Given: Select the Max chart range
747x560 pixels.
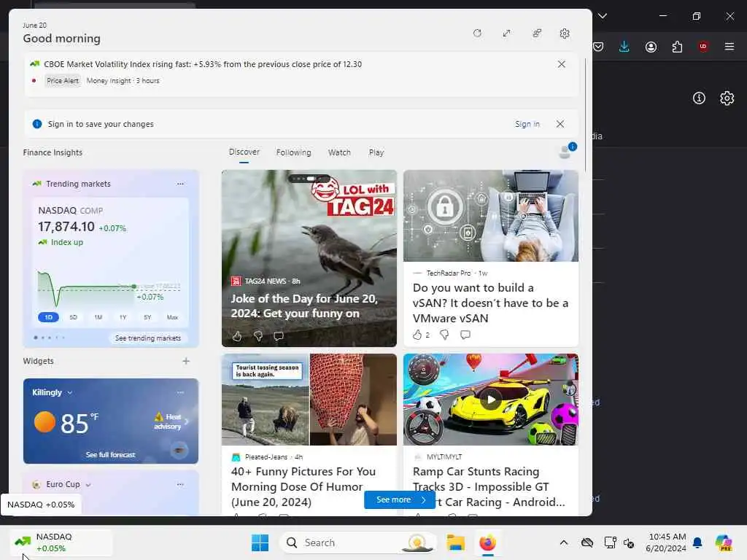Looking at the screenshot, I should (172, 317).
